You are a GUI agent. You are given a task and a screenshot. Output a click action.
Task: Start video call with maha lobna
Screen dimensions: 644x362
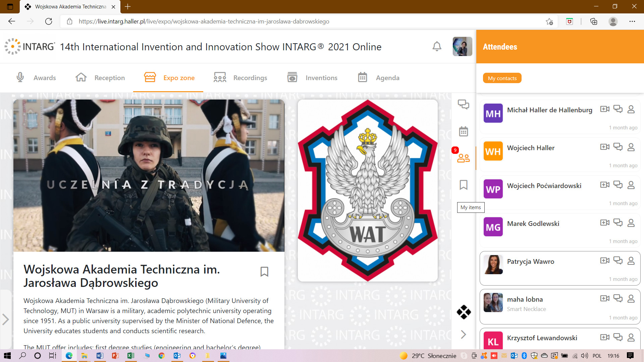[x=605, y=299]
